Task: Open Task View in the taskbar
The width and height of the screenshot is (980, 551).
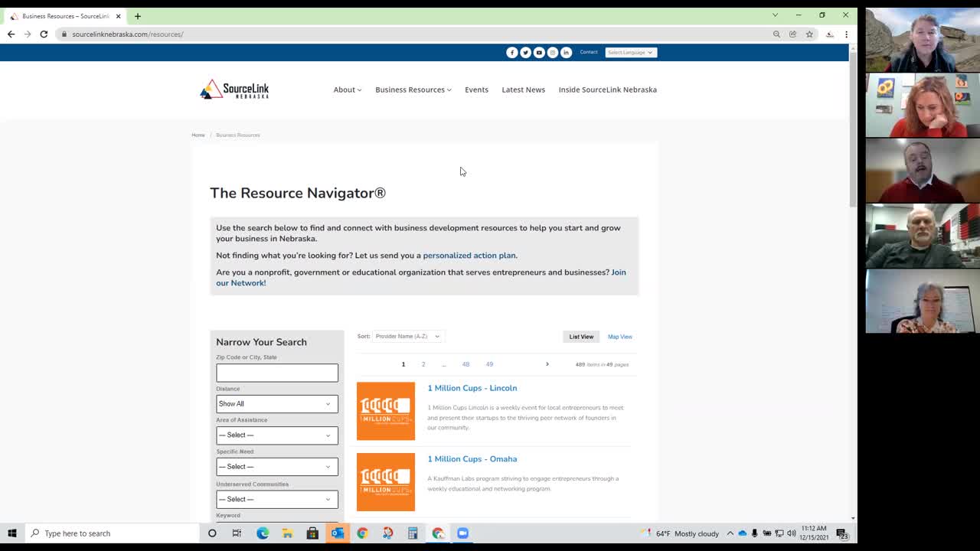Action: click(237, 533)
